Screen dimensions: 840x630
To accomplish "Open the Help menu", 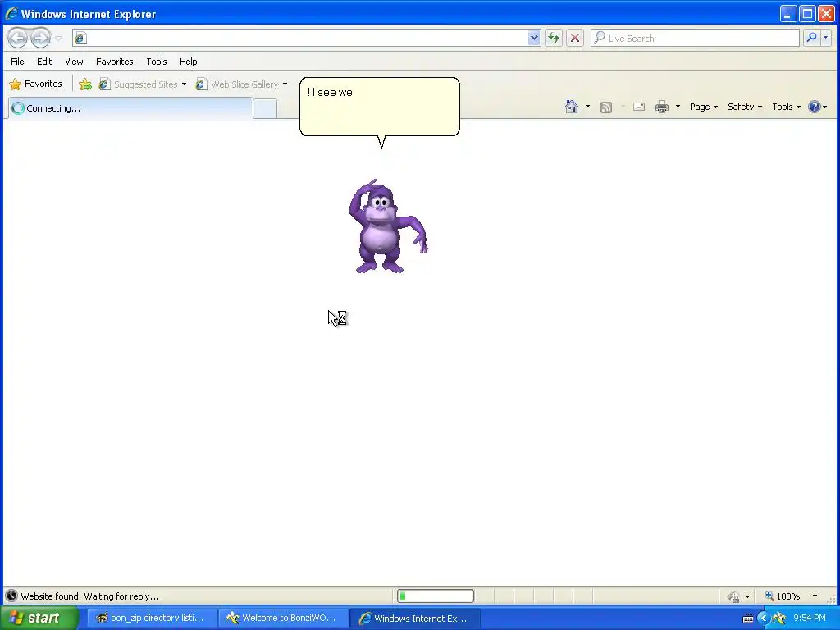I will click(188, 62).
